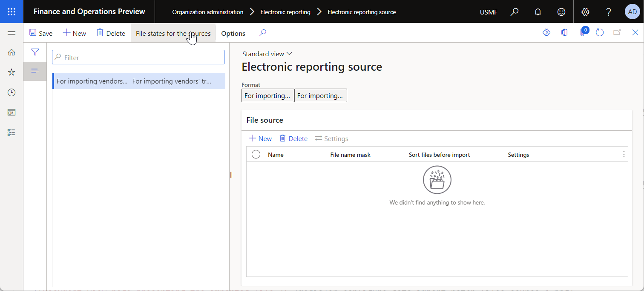Screen dimensions: 644x291
Task: Open the Options tab
Action: 233,33
